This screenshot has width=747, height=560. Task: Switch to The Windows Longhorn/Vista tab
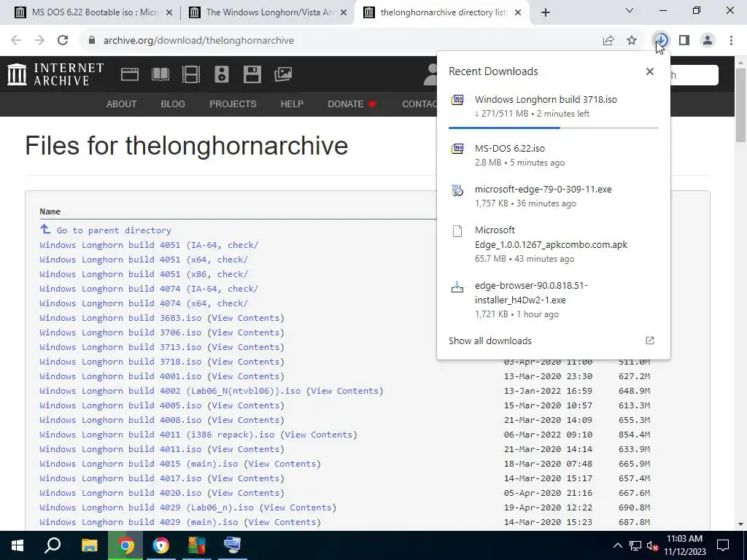268,12
